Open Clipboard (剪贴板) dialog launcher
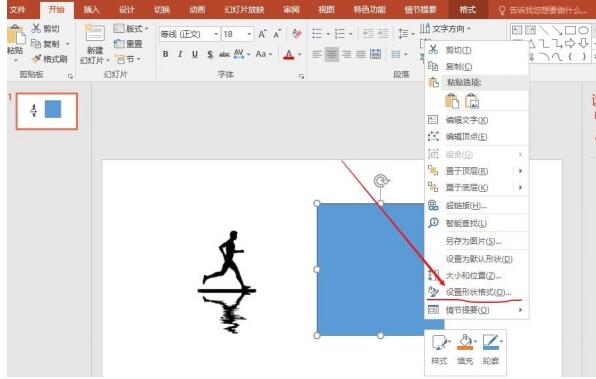 (70, 76)
